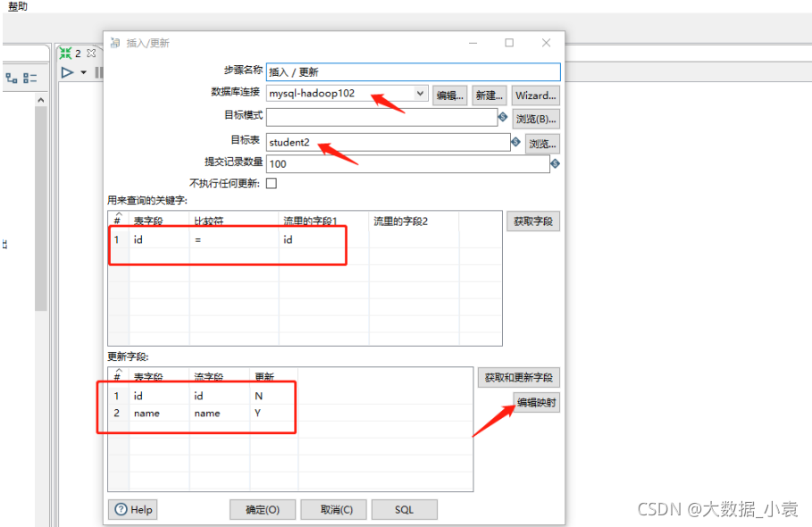812x527 pixels.
Task: Insert variable icon beside 目标模式
Action: tap(502, 117)
